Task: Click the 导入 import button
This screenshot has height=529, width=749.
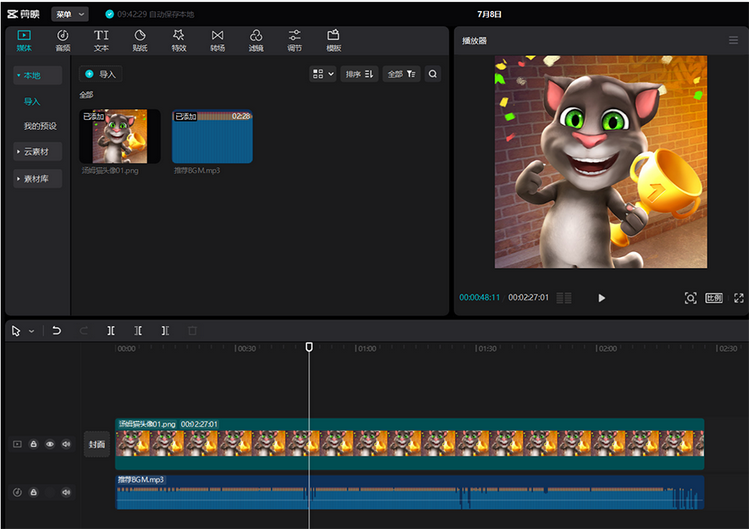Action: [x=101, y=74]
